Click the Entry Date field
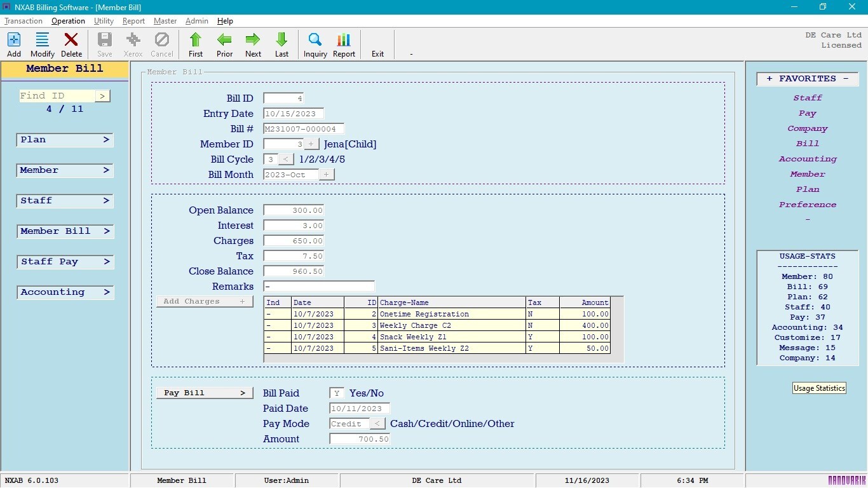 [x=294, y=114]
